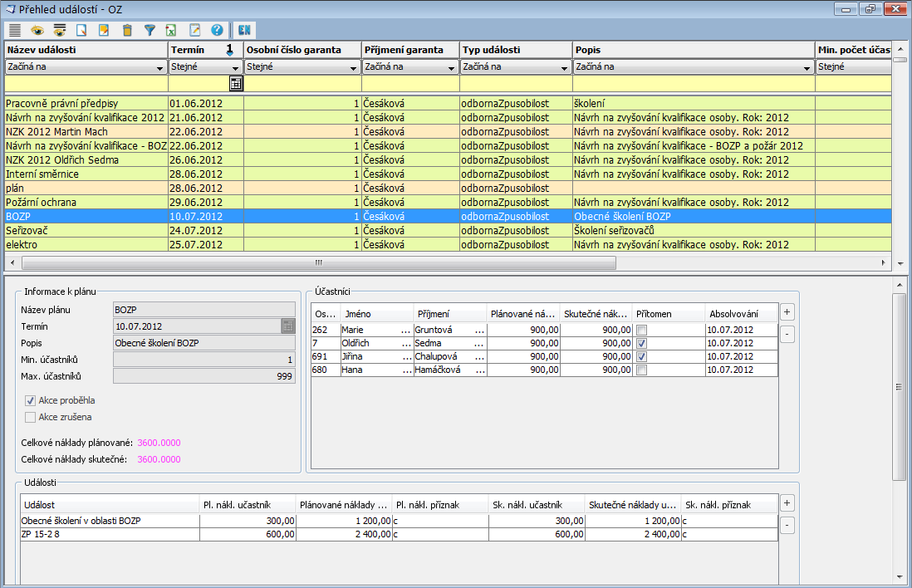Click the list lines icon in toolbar

[15, 30]
